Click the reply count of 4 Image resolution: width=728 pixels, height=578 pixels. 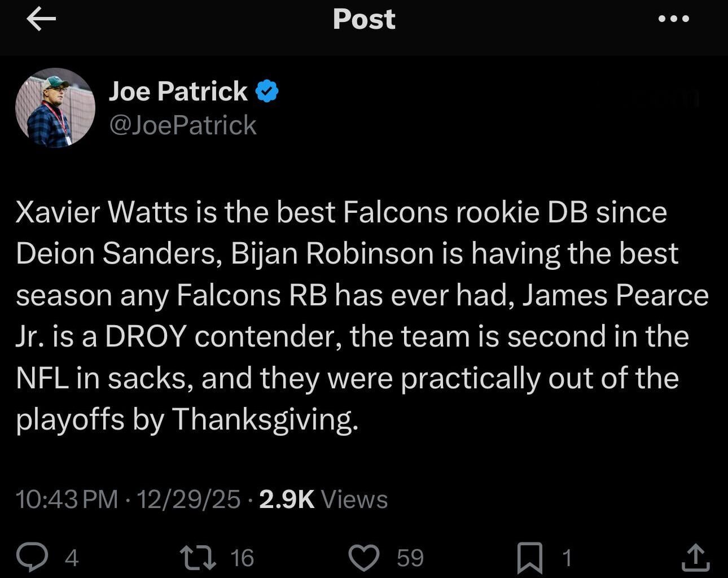click(72, 558)
